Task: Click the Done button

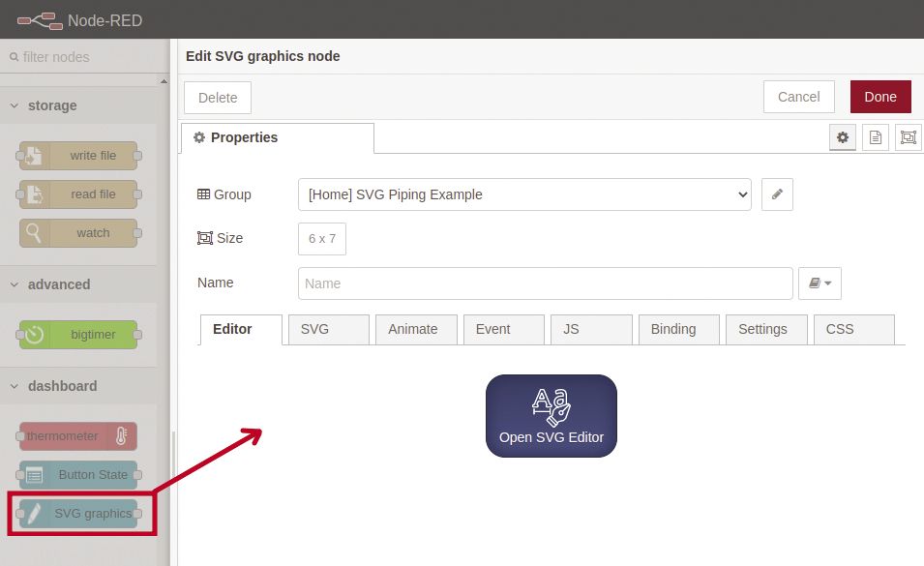Action: [880, 97]
